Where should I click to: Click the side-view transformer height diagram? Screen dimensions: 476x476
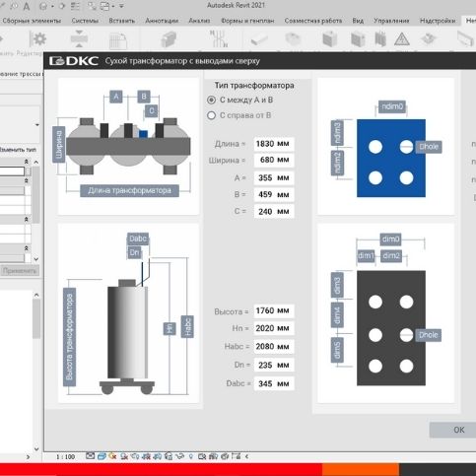128,313
